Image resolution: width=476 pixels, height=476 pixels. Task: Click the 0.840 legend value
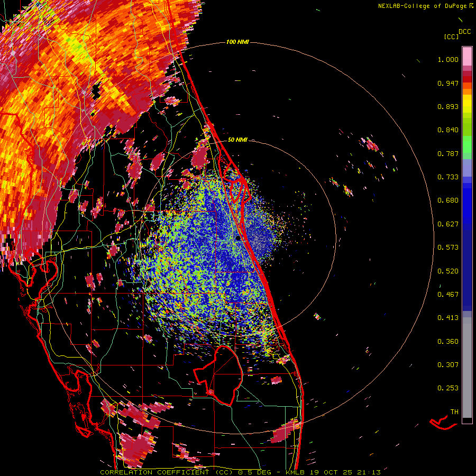tap(448, 130)
